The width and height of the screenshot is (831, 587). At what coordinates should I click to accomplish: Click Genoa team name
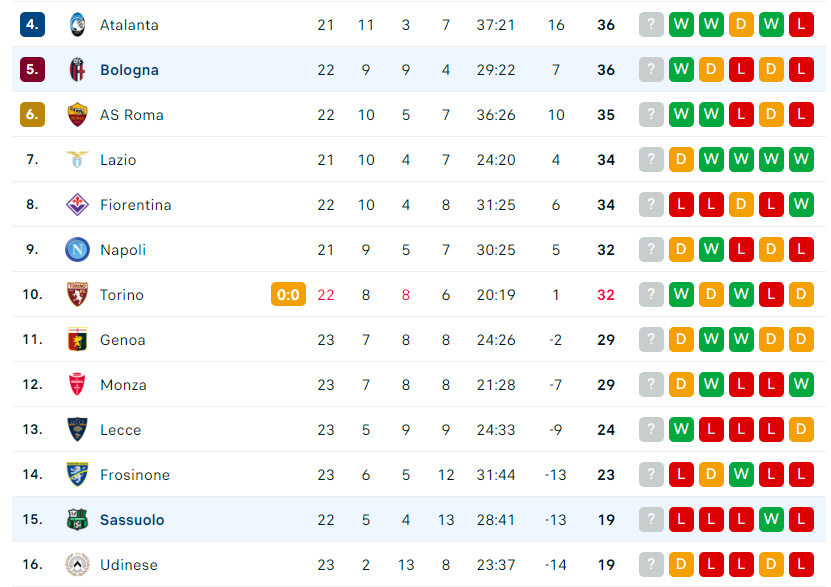tap(122, 340)
